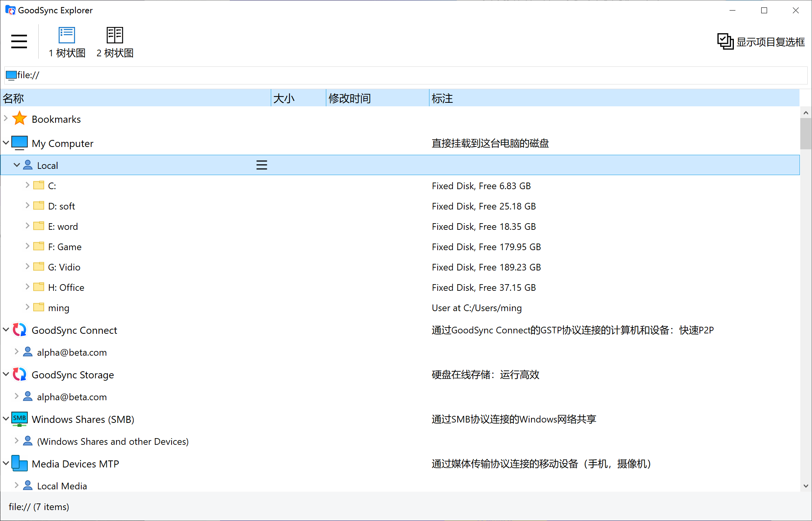The image size is (812, 521).
Task: Click the Media Devices MTP device icon
Action: coord(20,464)
